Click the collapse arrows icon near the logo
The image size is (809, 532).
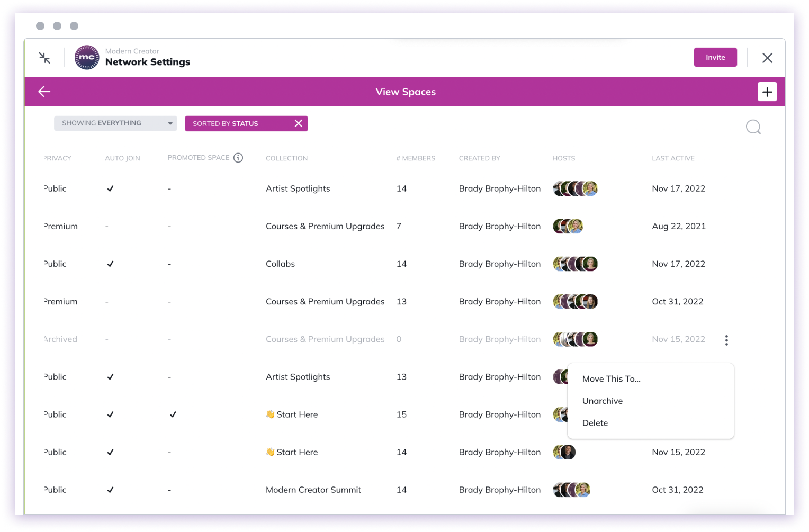click(x=45, y=57)
